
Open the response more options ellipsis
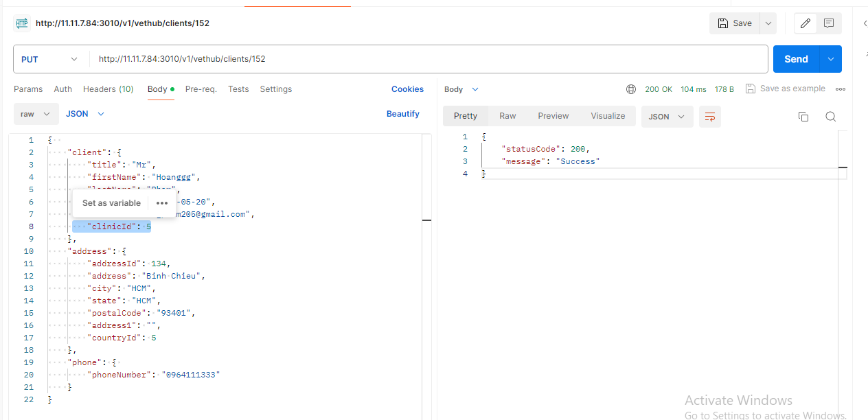[x=841, y=89]
